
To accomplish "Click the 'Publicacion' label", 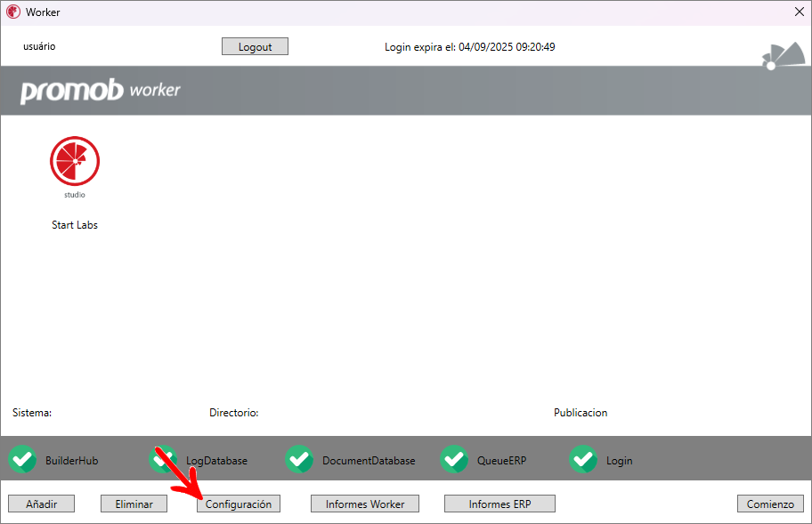I will (x=581, y=413).
